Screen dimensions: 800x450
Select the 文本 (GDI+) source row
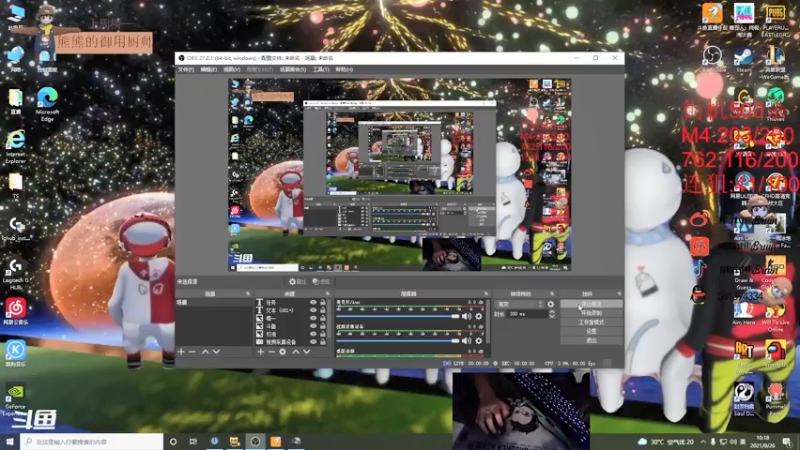tap(291, 310)
